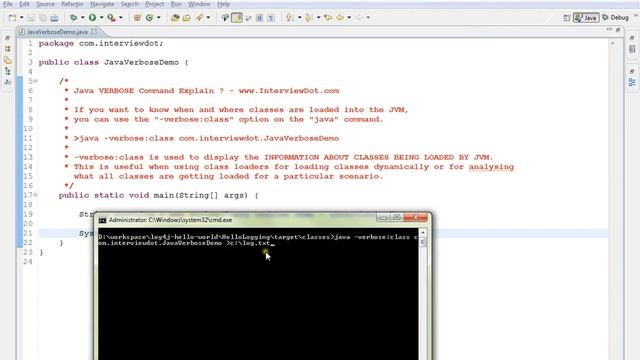Click the Last Edit Location icon
Screen dimensions: 640x360
tap(328, 18)
